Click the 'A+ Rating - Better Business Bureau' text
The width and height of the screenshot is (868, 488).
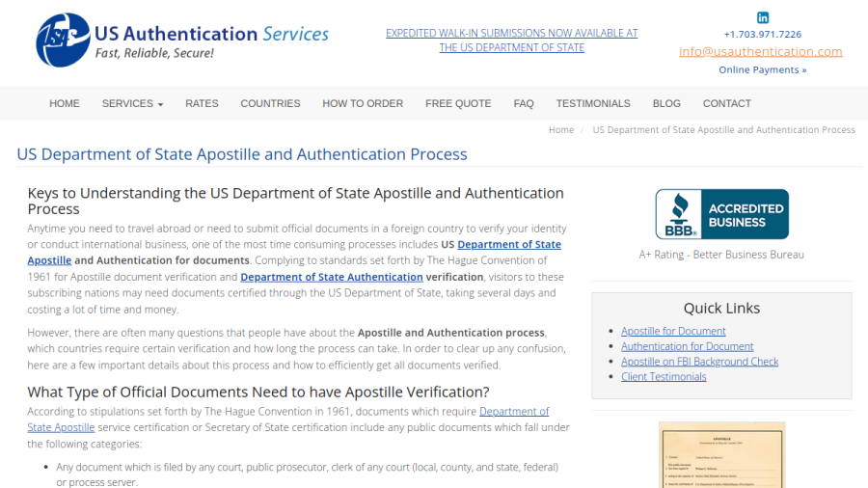pyautogui.click(x=721, y=255)
